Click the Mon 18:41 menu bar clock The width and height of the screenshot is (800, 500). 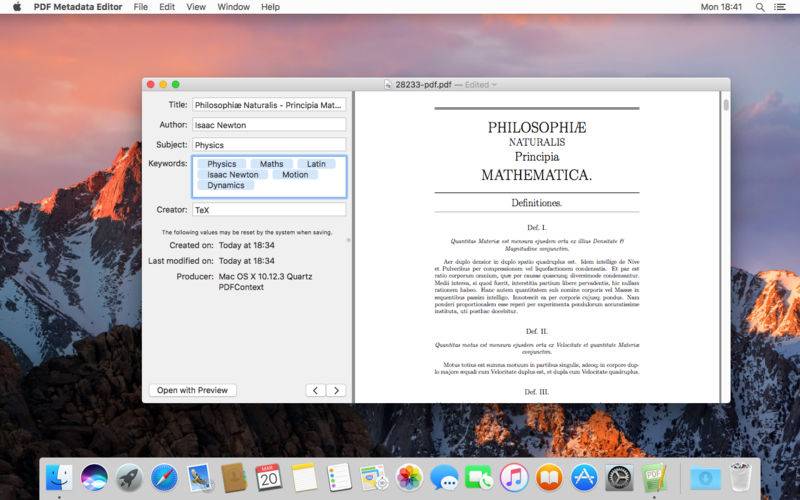point(721,7)
